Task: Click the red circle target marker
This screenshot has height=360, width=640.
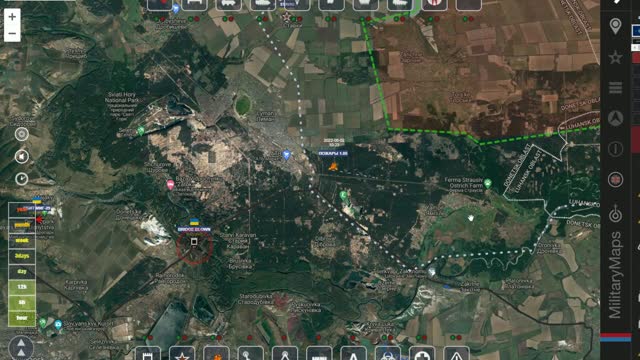Action: (x=194, y=247)
